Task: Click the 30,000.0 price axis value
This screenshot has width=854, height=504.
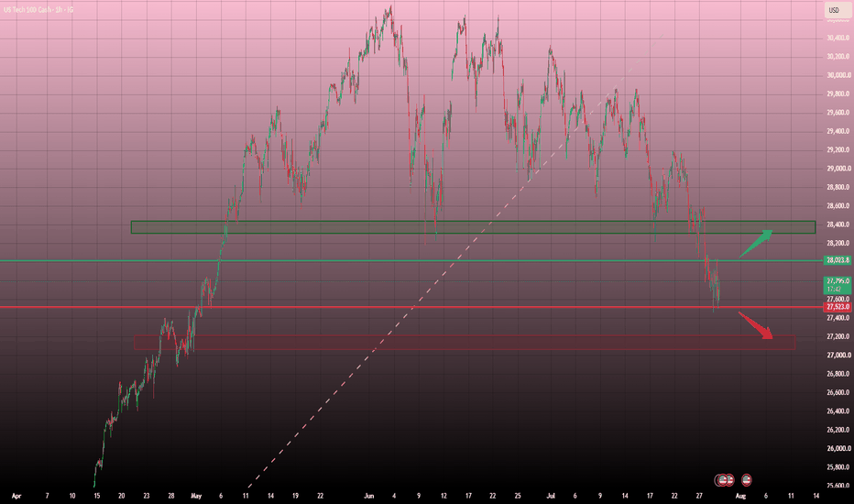Action: coord(838,75)
